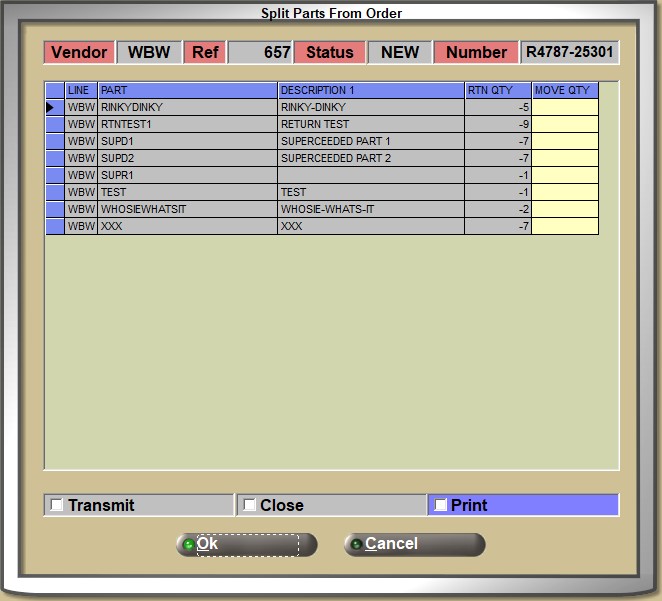This screenshot has height=601, width=662.
Task: Check the Transmit checkbox
Action: [x=57, y=505]
